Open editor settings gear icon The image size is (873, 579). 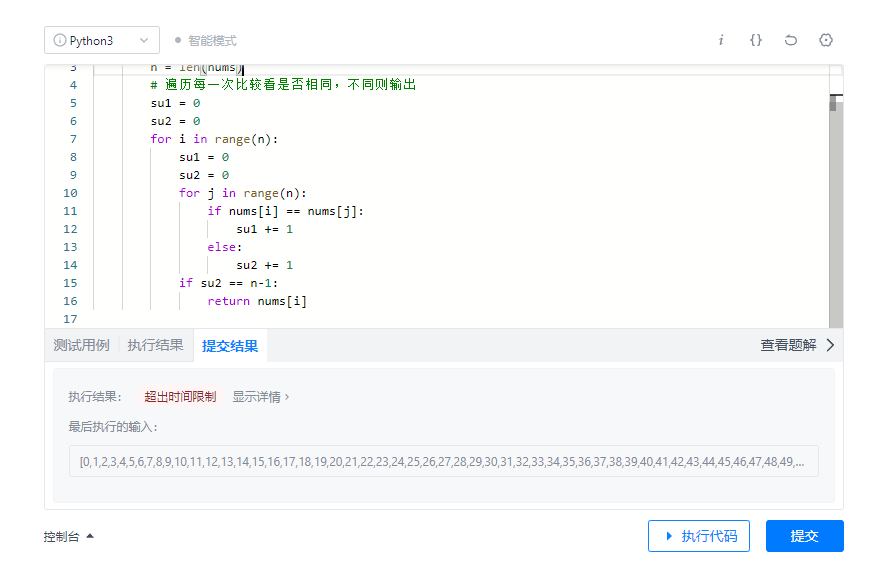point(826,40)
